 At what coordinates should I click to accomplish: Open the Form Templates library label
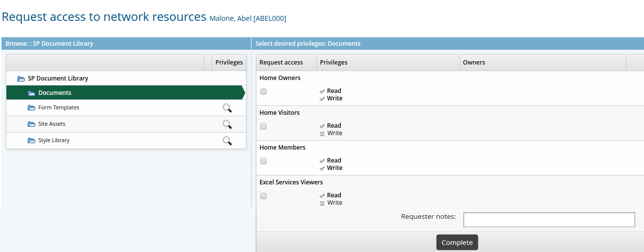coord(59,108)
